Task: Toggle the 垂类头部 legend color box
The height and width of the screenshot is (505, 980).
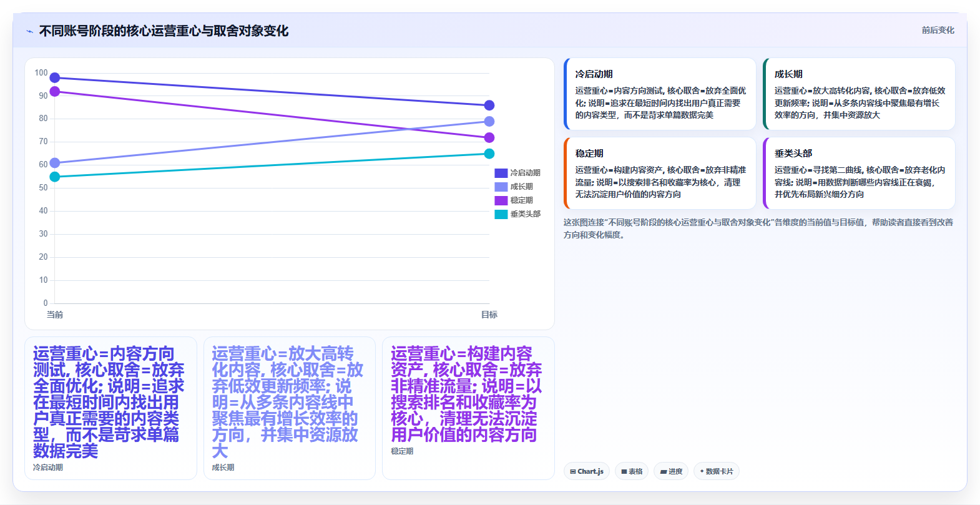Action: pyautogui.click(x=501, y=214)
